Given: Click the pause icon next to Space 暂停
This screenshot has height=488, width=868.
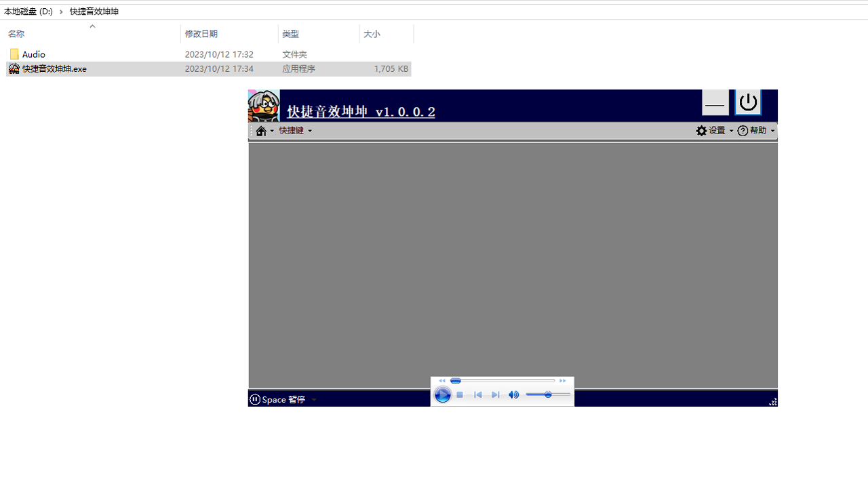Looking at the screenshot, I should point(254,399).
